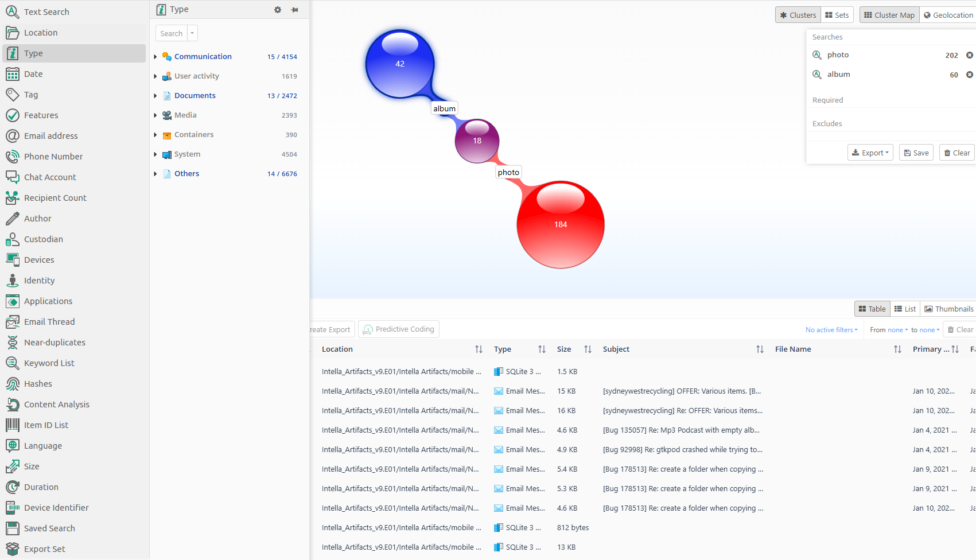Image resolution: width=976 pixels, height=560 pixels.
Task: Sort table by Location column arrows
Action: [479, 349]
